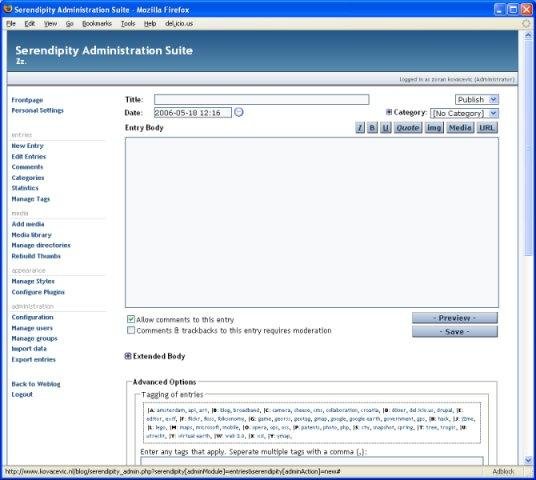536x480 pixels.
Task: Open the No Category dropdown
Action: [x=464, y=113]
